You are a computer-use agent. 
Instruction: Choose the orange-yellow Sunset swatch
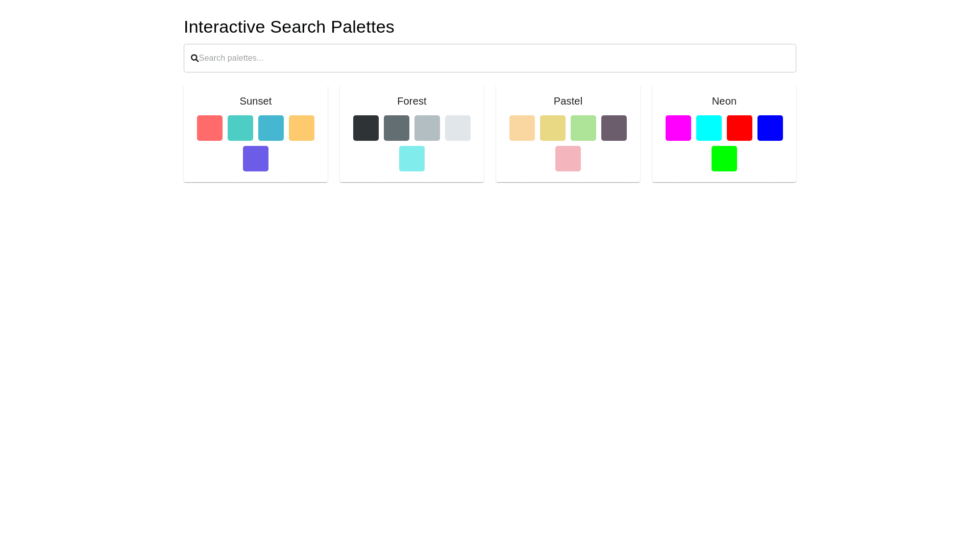[301, 128]
